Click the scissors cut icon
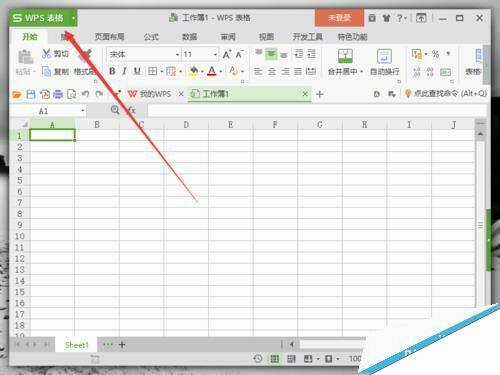The width and height of the screenshot is (500, 375). [46, 53]
